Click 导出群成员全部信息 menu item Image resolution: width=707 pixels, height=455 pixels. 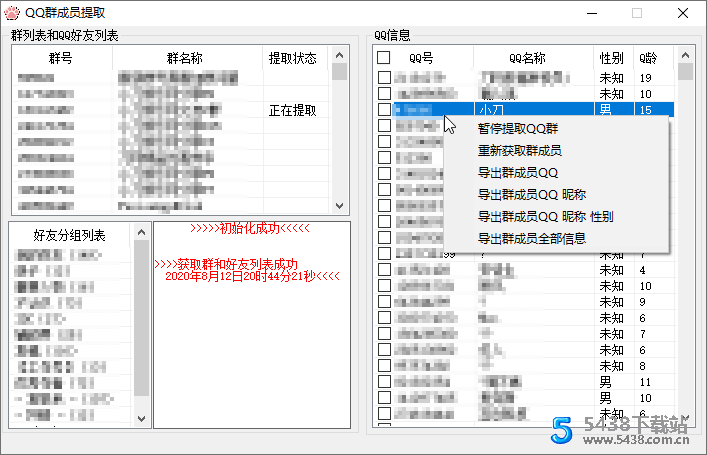point(532,239)
